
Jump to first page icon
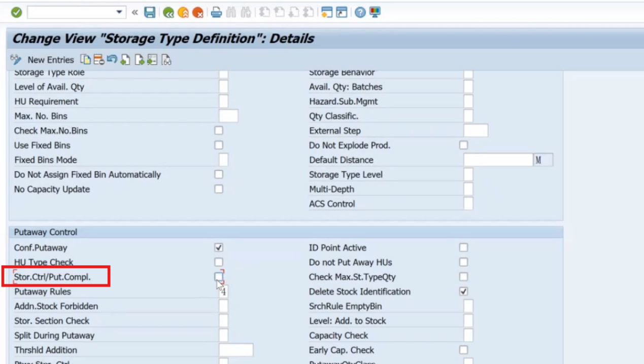(264, 12)
